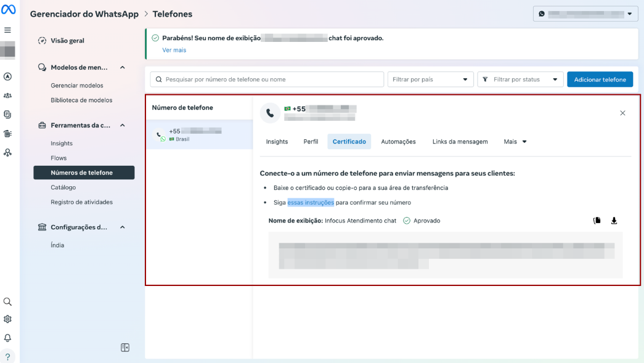Screen dimensions: 644x363
Task: Close the phone number details panel
Action: pos(622,113)
